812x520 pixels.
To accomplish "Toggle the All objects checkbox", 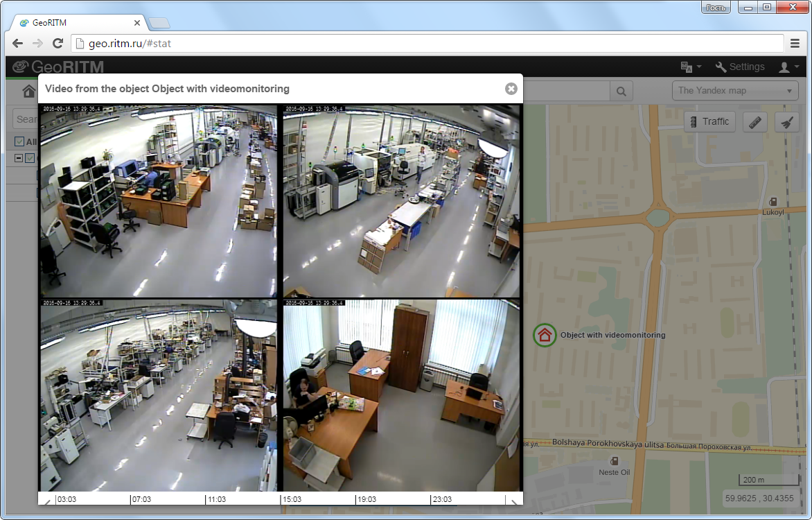I will pos(19,141).
